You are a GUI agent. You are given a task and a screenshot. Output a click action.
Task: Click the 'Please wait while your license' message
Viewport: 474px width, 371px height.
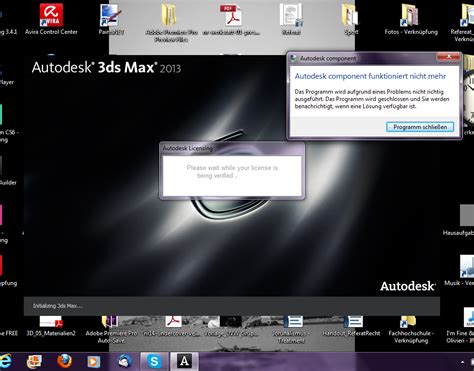pyautogui.click(x=232, y=171)
